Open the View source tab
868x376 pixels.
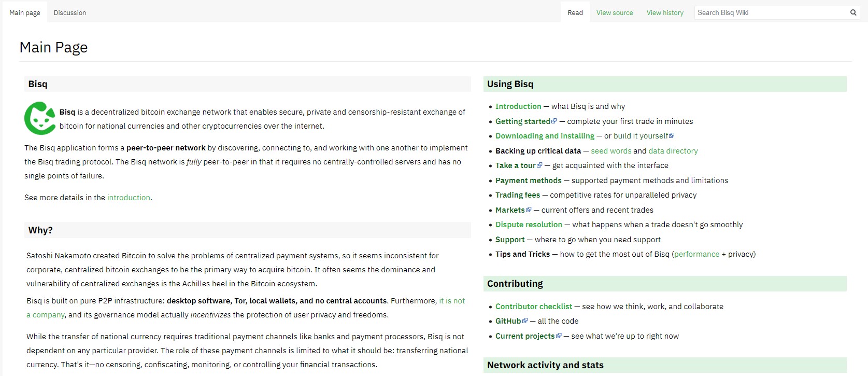point(615,12)
